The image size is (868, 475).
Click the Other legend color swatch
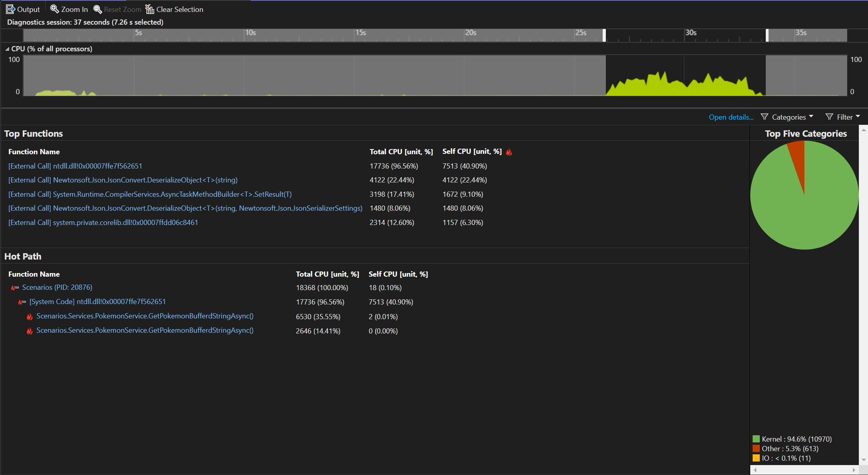756,449
